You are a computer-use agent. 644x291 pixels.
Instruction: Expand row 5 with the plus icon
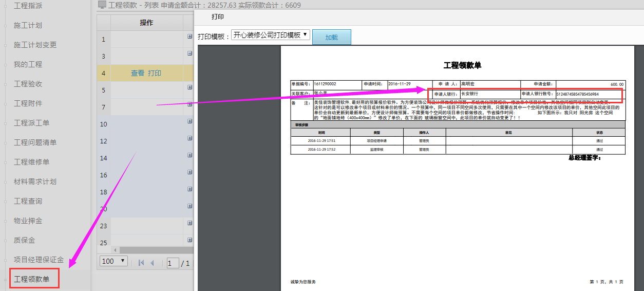[190, 87]
